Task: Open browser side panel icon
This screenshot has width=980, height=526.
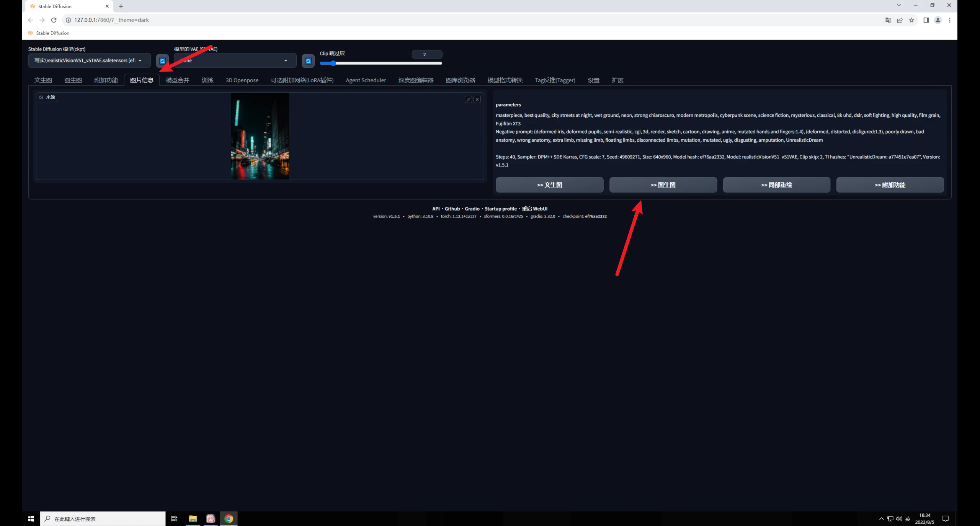Action: click(x=926, y=20)
